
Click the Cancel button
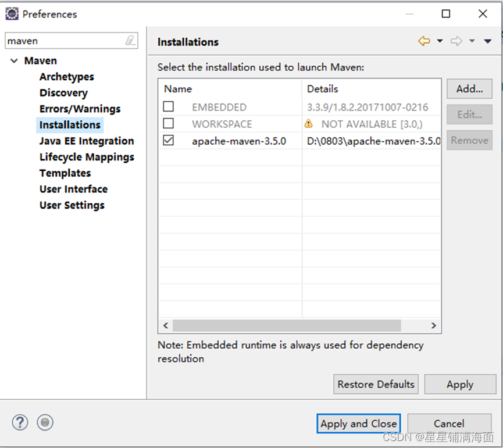pos(449,424)
